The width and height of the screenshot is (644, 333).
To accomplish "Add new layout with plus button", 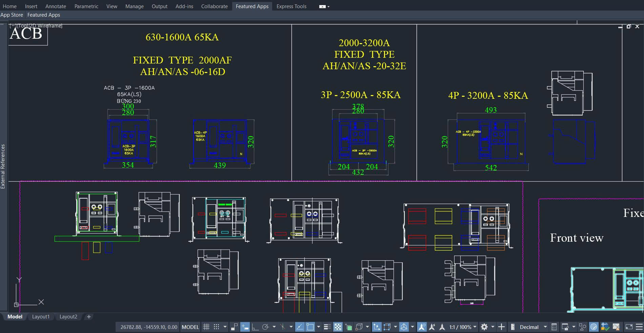I will (x=89, y=317).
